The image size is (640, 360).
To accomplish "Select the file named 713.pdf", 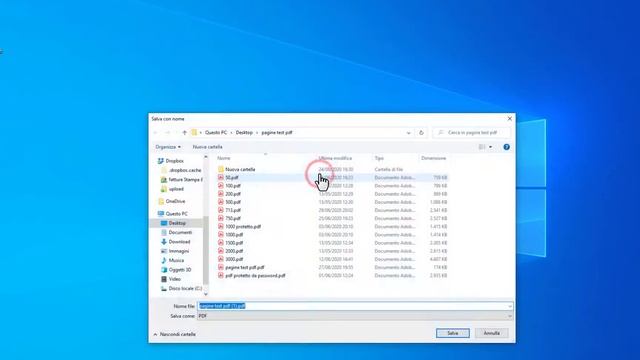I will click(233, 210).
